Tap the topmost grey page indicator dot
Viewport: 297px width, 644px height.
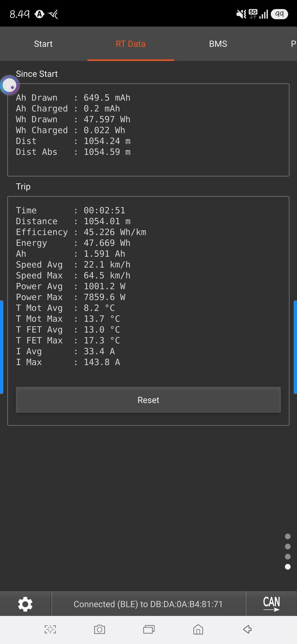coord(288,536)
